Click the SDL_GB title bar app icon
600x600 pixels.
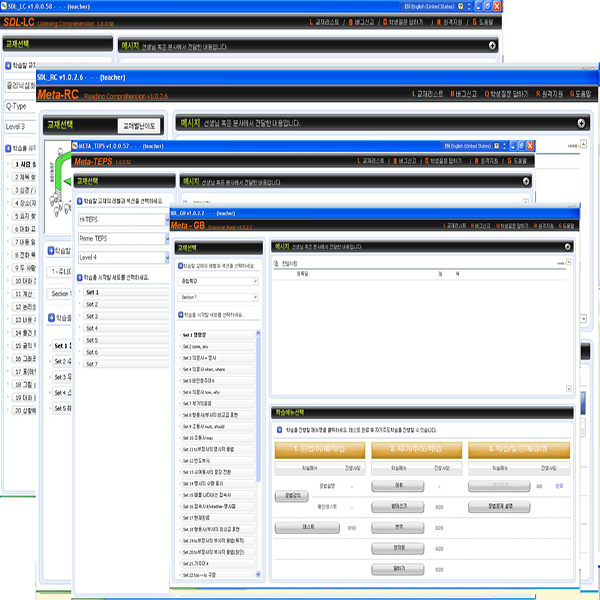[x=174, y=213]
